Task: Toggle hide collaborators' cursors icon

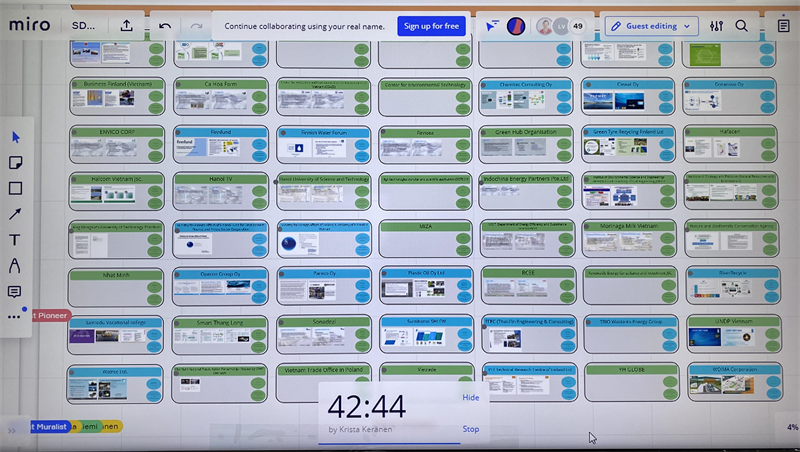Action: tap(492, 26)
